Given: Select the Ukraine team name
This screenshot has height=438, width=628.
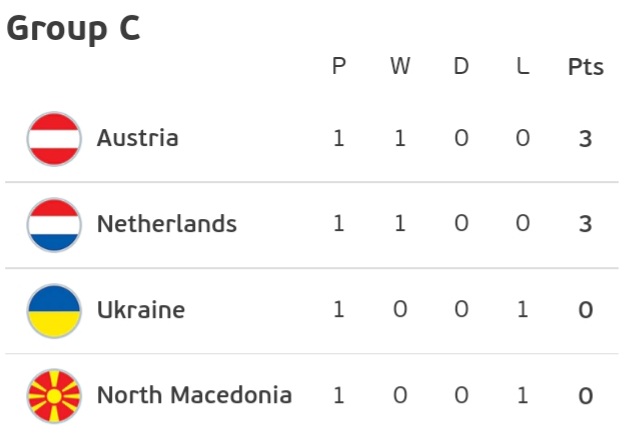Looking at the screenshot, I should (140, 310).
